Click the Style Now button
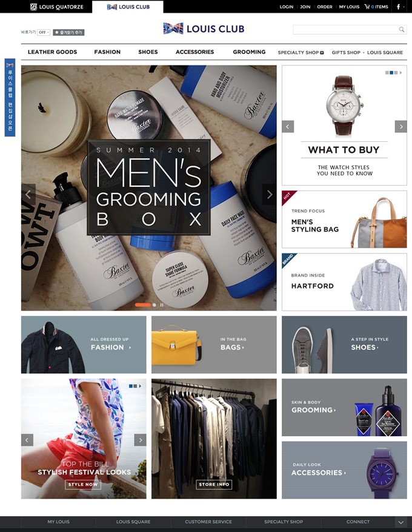The height and width of the screenshot is (532, 412). click(83, 485)
